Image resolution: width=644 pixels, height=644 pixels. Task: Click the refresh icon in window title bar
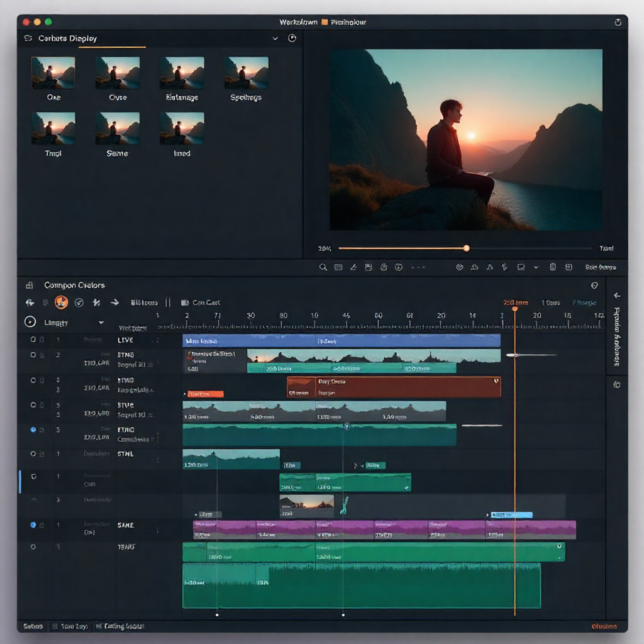point(618,22)
